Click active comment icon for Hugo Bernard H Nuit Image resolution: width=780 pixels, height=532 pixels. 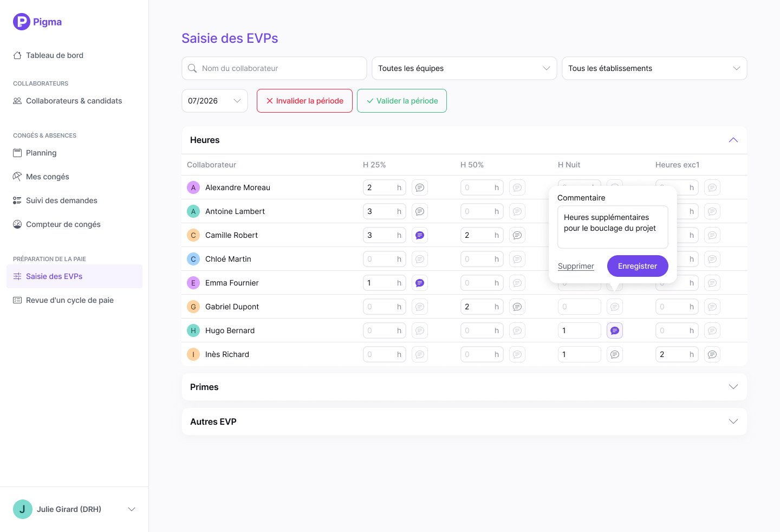615,330
